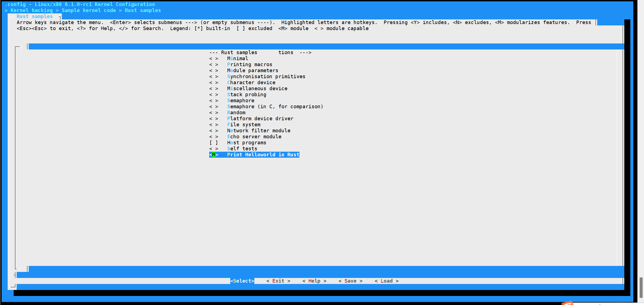
Task: Click the terminal vertical scrollbar thumb
Action: (641, 288)
